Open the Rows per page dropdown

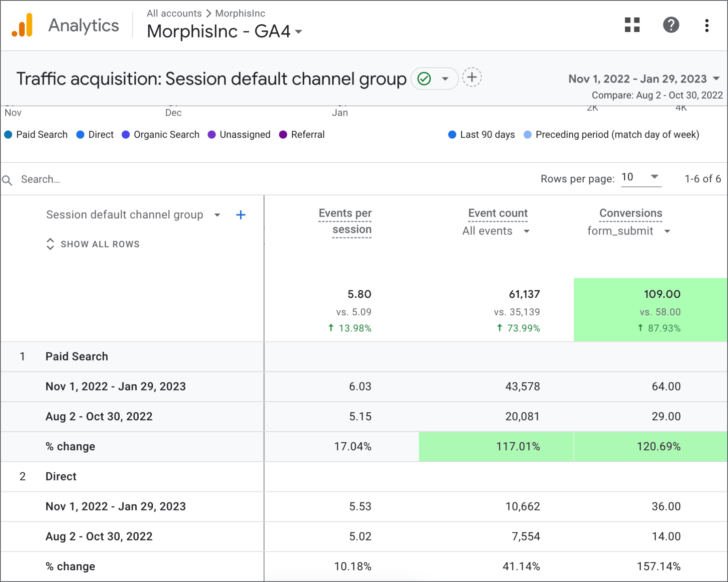pos(641,177)
